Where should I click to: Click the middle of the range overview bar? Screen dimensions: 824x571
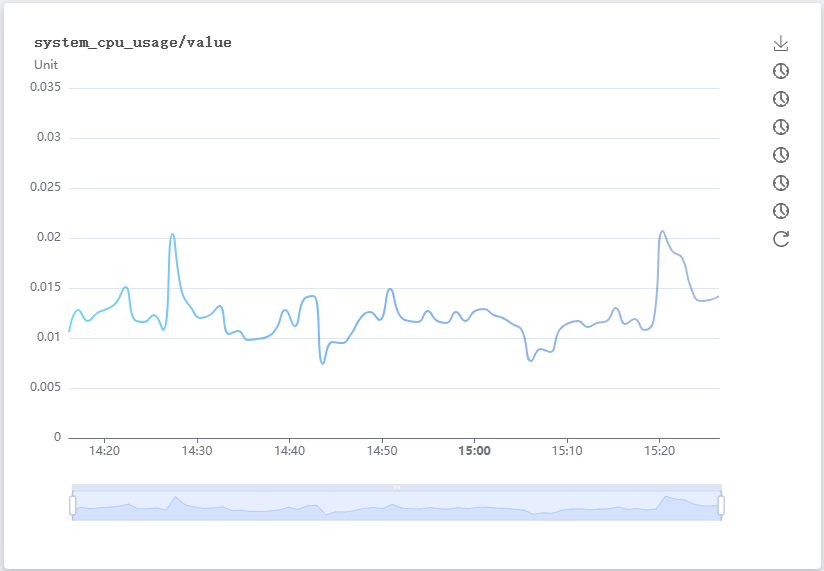click(x=397, y=507)
